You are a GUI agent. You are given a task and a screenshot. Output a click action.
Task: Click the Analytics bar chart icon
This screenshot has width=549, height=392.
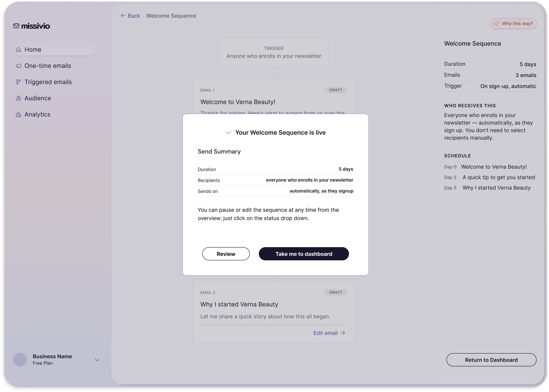[18, 114]
